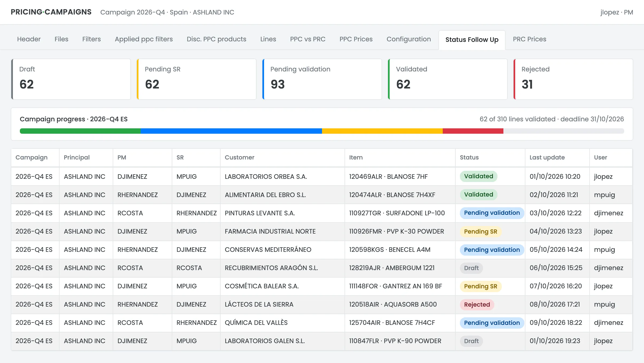This screenshot has width=644, height=363.
Task: Click Draft badge for RECUBRIMIENTOS ARAGÓN S.L.
Action: point(471,268)
